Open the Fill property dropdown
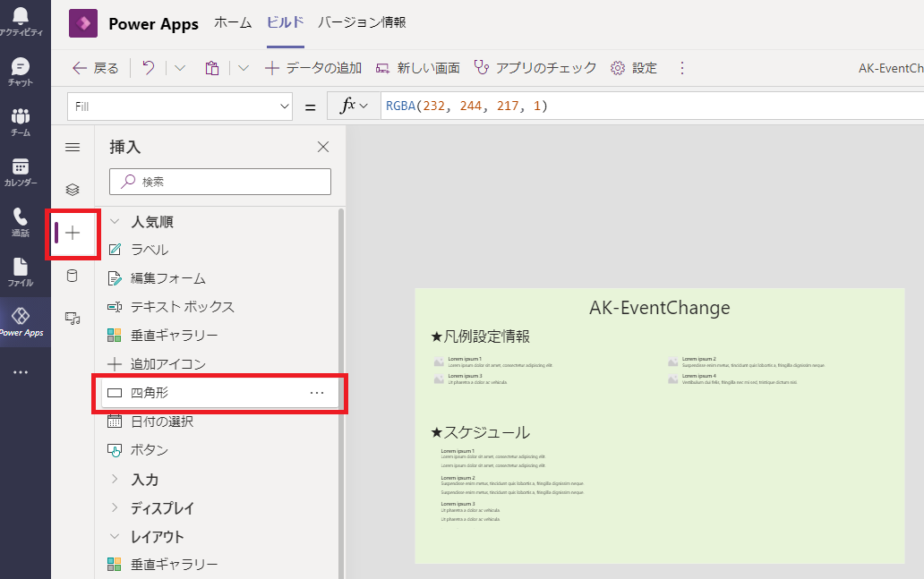 tap(179, 106)
